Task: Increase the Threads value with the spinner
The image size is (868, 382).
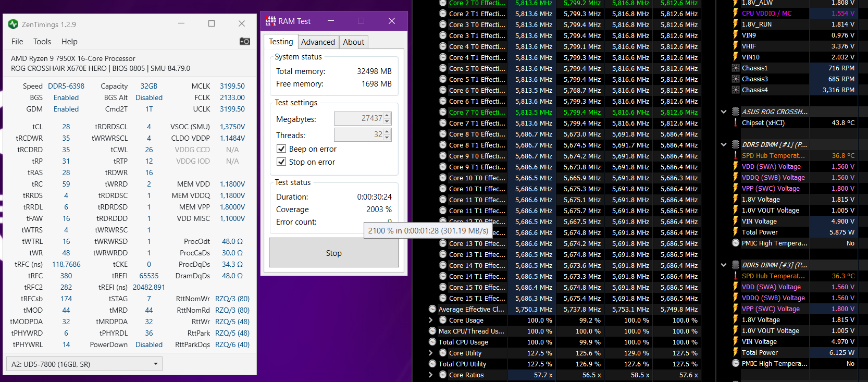Action: (387, 132)
